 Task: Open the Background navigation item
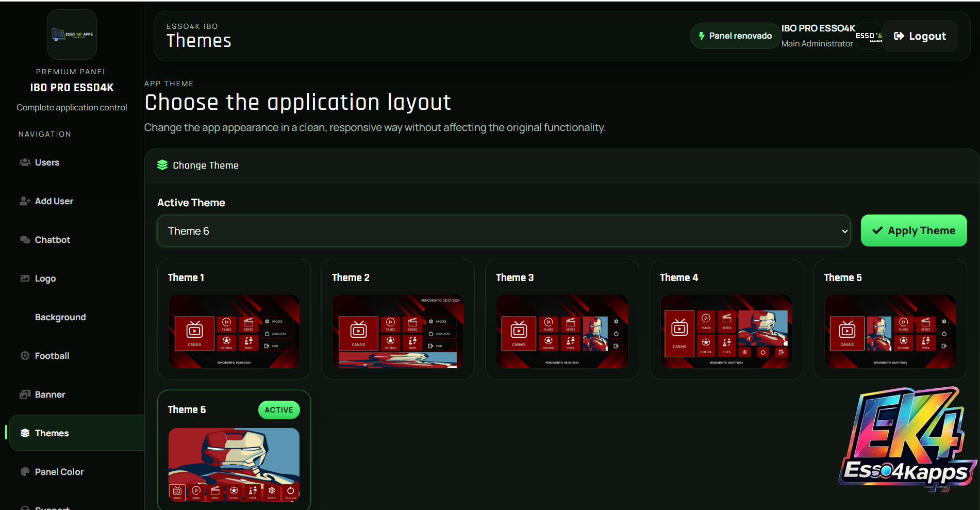point(60,317)
